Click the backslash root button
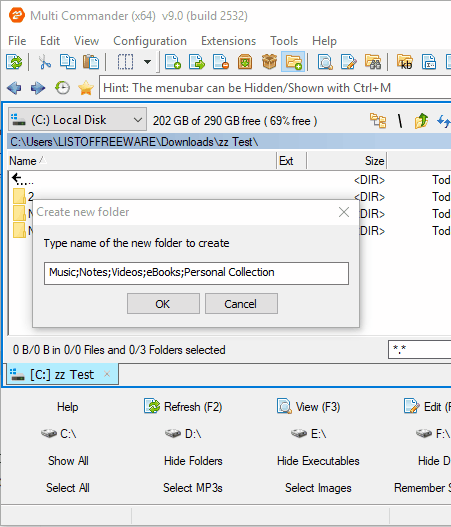 [x=400, y=120]
